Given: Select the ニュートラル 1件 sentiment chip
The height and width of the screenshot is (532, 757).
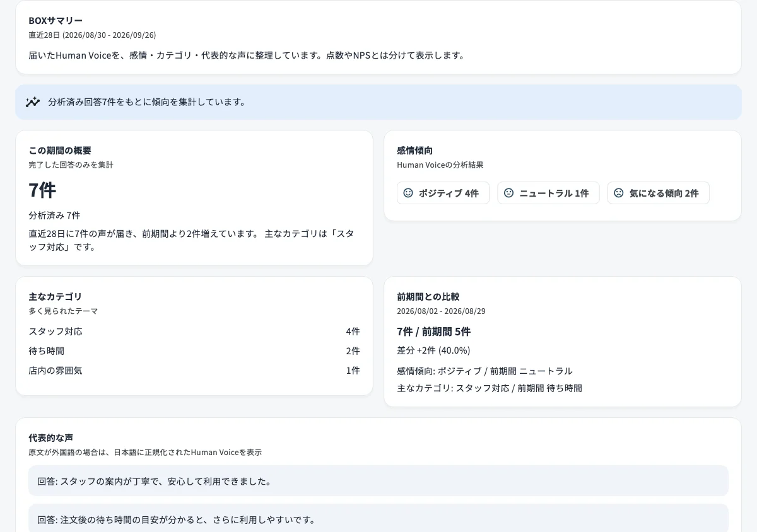Looking at the screenshot, I should [548, 193].
